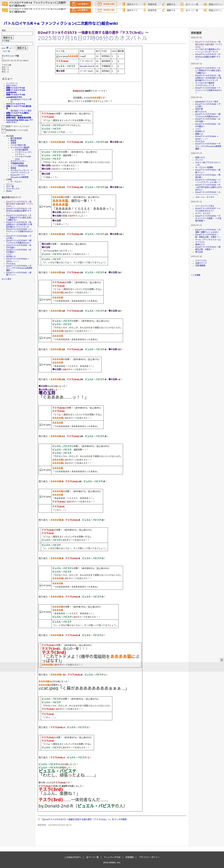
Task: Select the 'and' radio button for tag search
Action: tap(7, 47)
